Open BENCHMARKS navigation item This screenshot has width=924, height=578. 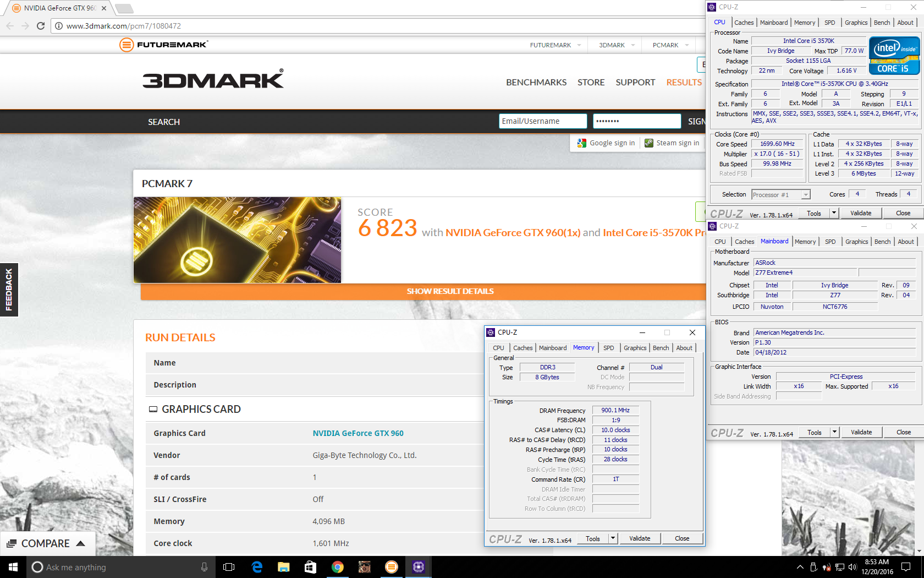pos(536,83)
